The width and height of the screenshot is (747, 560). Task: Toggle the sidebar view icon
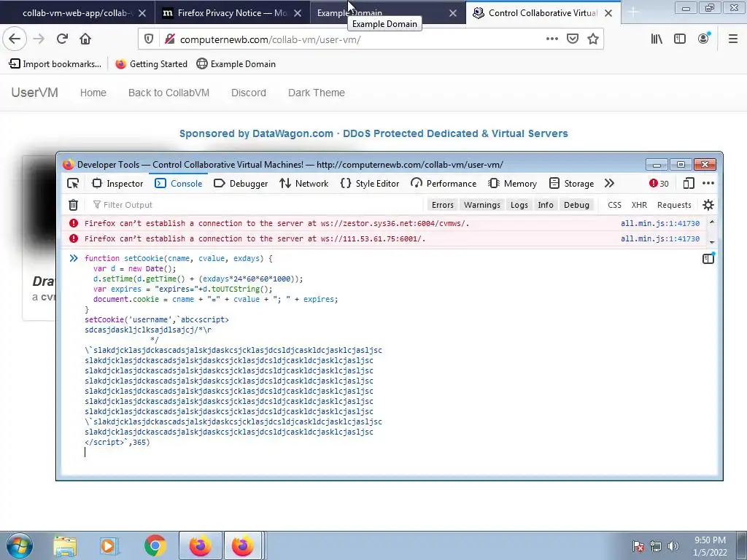680,39
